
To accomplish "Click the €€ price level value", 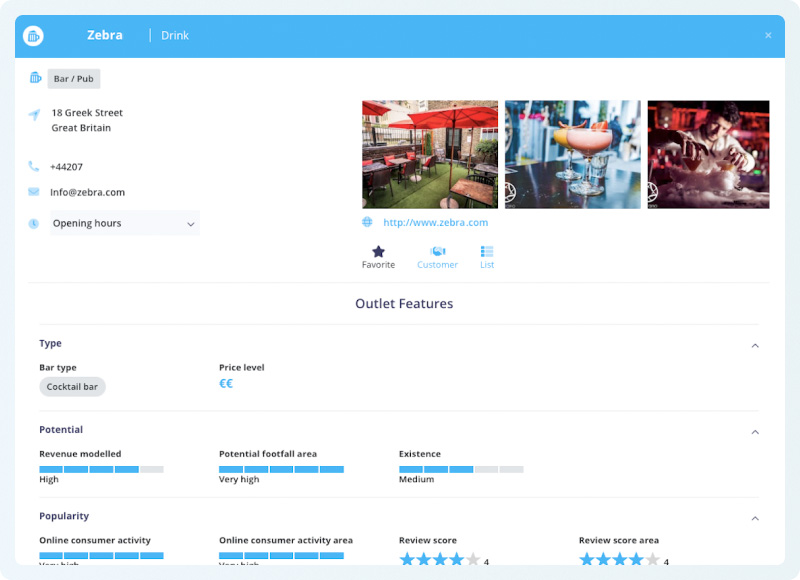I will pyautogui.click(x=226, y=384).
